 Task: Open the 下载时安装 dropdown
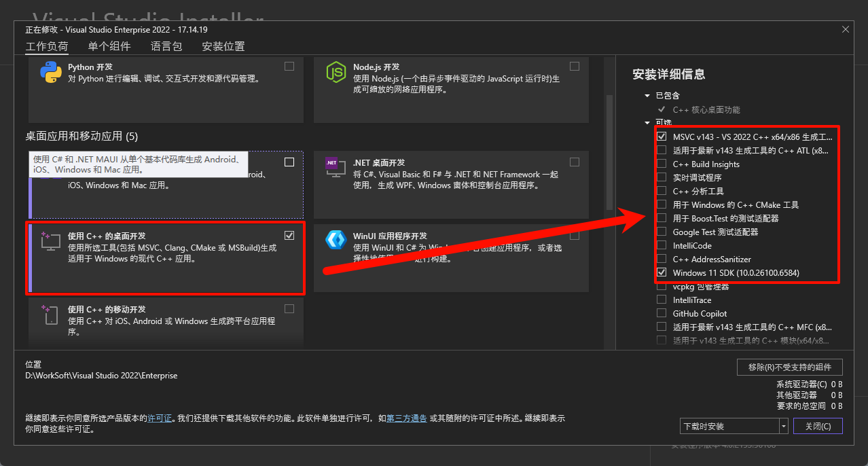[x=785, y=426]
